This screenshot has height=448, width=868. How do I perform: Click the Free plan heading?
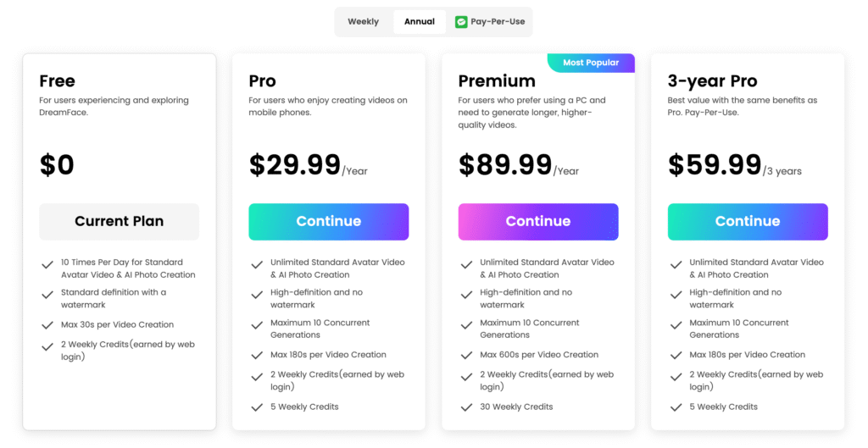click(x=57, y=80)
